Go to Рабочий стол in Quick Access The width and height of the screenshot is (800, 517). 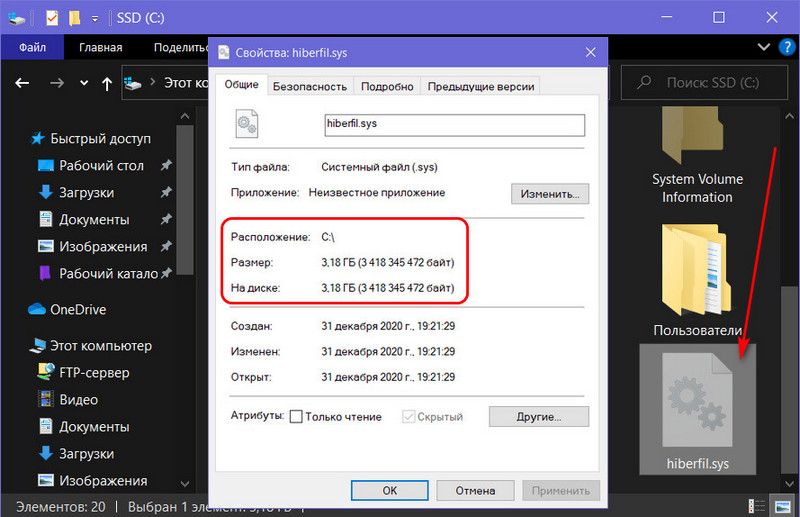coord(101,165)
